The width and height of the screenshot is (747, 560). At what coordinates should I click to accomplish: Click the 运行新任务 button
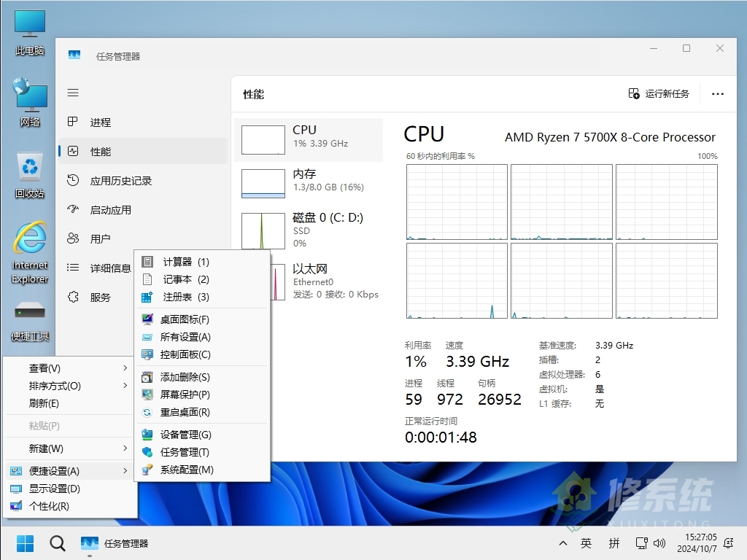pos(657,93)
